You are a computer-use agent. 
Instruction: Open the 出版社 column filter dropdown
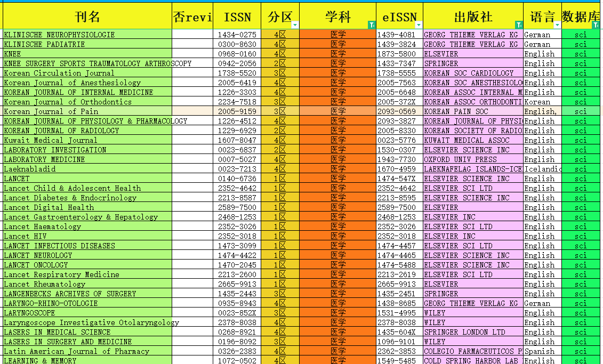tap(519, 25)
